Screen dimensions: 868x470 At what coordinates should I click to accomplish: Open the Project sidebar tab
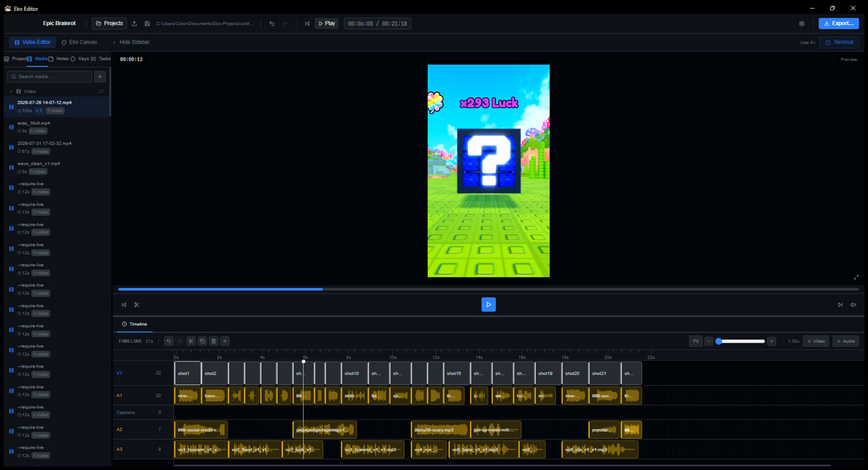tap(15, 59)
